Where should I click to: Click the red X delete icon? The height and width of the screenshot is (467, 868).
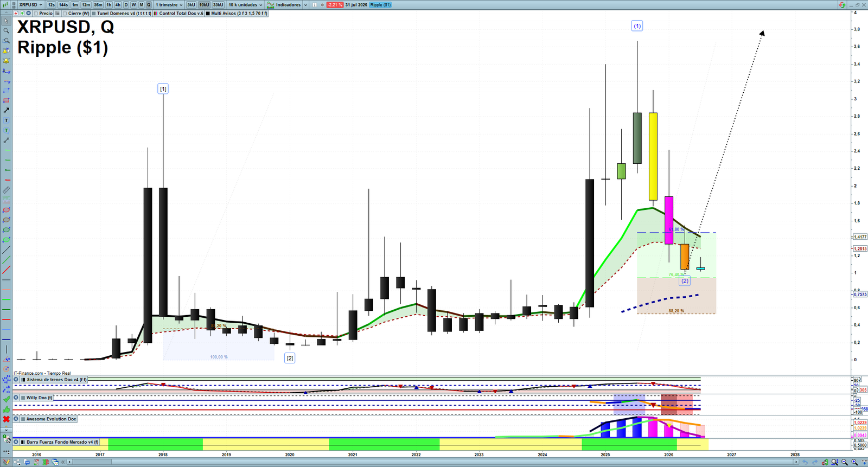pyautogui.click(x=7, y=419)
